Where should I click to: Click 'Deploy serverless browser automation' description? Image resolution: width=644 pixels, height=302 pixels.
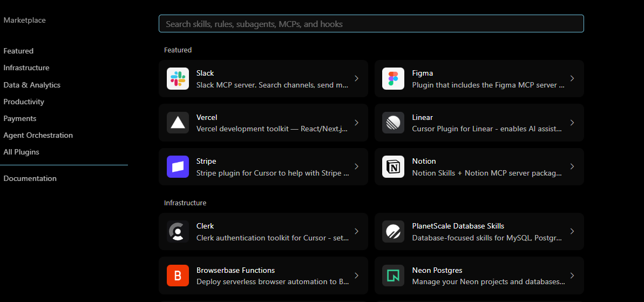273,282
